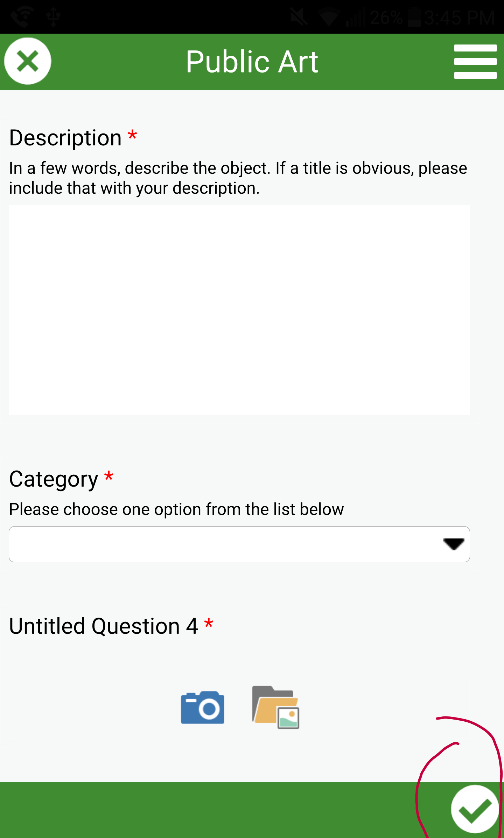Screen dimensions: 504x838
Task: Tap the Wi-Fi signal status icon
Action: tap(328, 17)
